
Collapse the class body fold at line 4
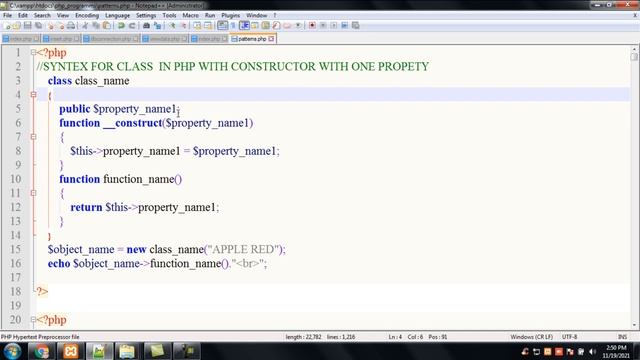pos(33,94)
